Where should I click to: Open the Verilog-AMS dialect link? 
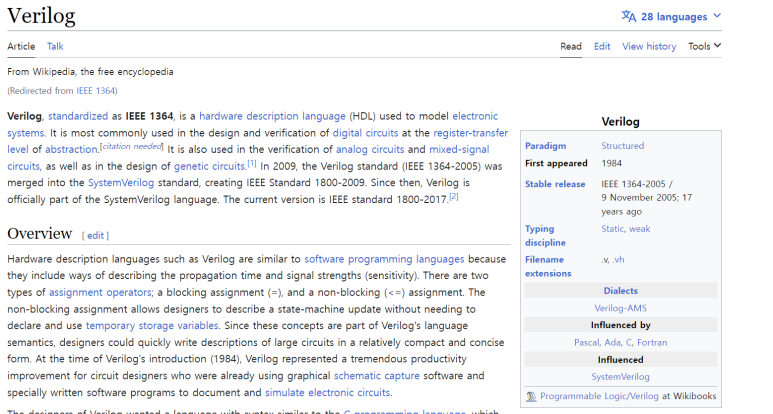tap(620, 308)
